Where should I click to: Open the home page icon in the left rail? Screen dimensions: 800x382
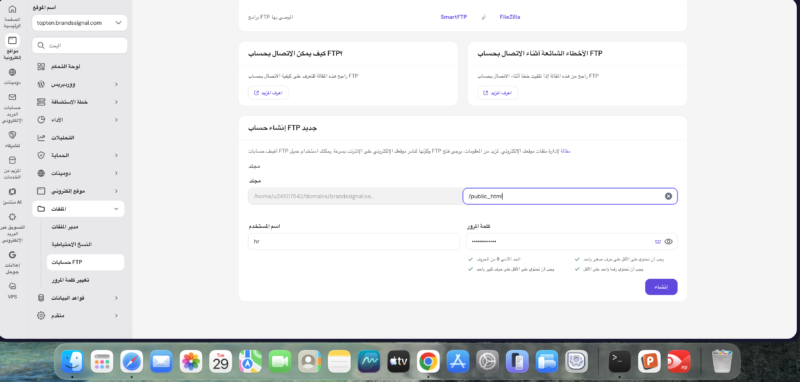click(x=13, y=9)
